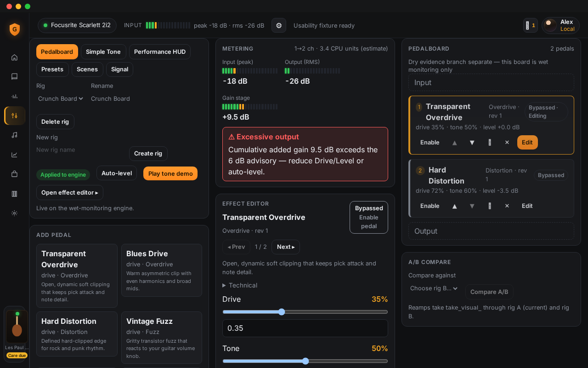
Task: Select the highlighted mixer sliders sidebar icon
Action: coord(15,115)
